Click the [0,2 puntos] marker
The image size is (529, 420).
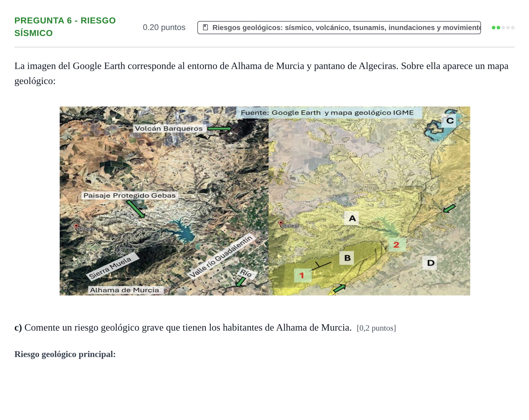[376, 328]
